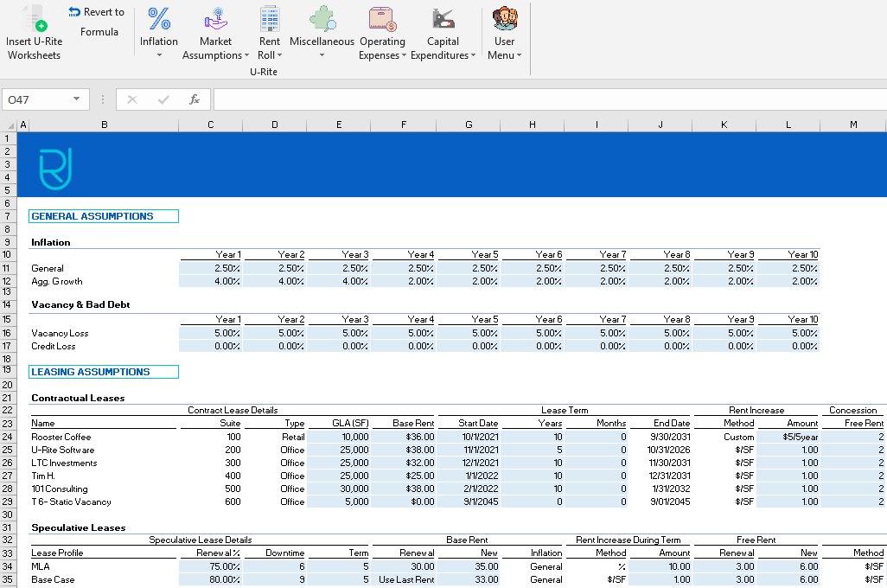This screenshot has height=588, width=887.
Task: Open the Inflation dropdown arrow
Action: pos(158,55)
